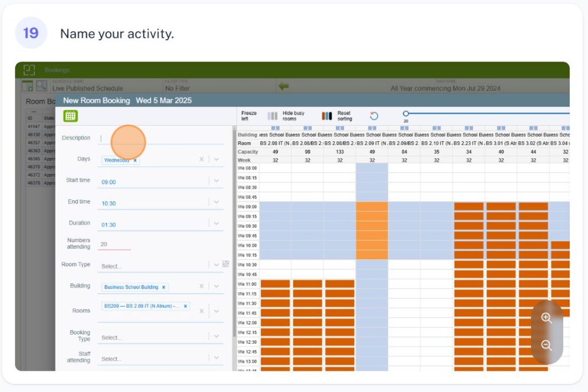Zoom out using the magnifier minus button

(x=546, y=345)
